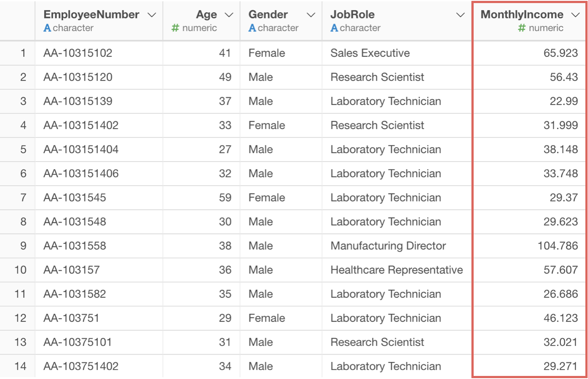Click Female in row AA-103751
Image resolution: width=588 pixels, height=379 pixels.
tap(281, 318)
